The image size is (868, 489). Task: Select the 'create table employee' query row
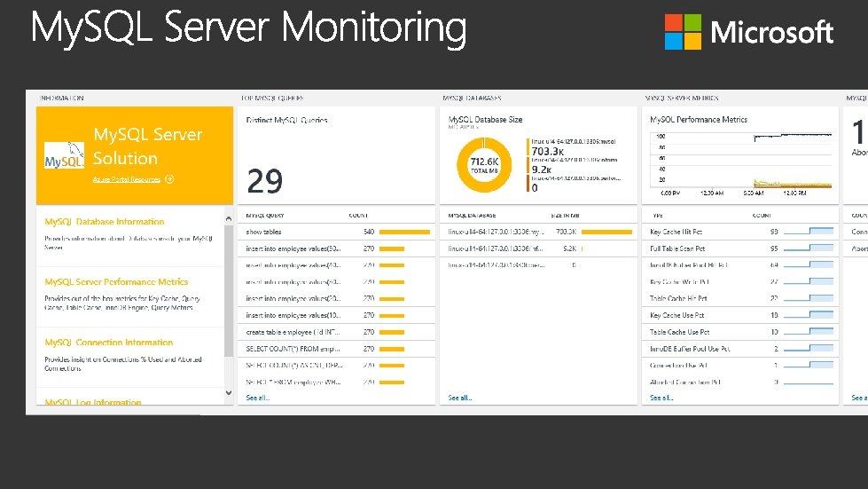337,332
